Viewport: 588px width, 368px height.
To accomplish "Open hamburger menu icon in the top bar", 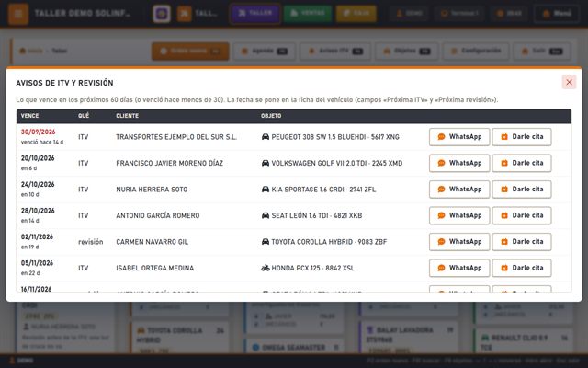I will (x=18, y=14).
